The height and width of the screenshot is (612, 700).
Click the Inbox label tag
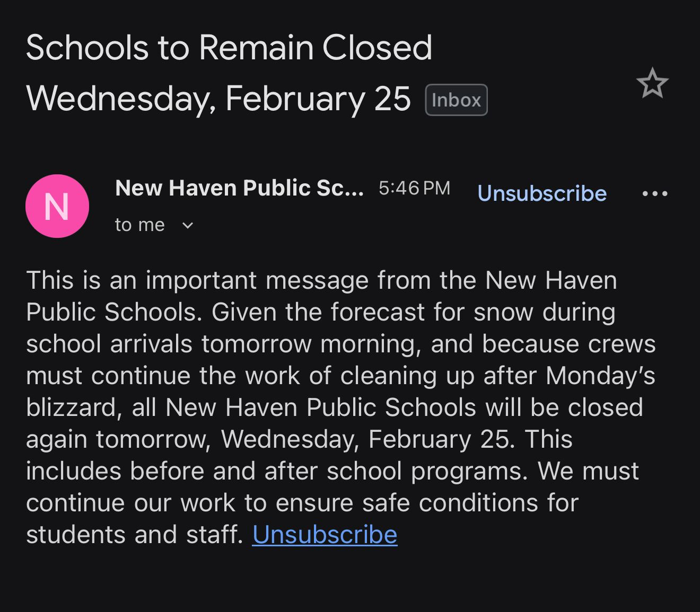[456, 100]
